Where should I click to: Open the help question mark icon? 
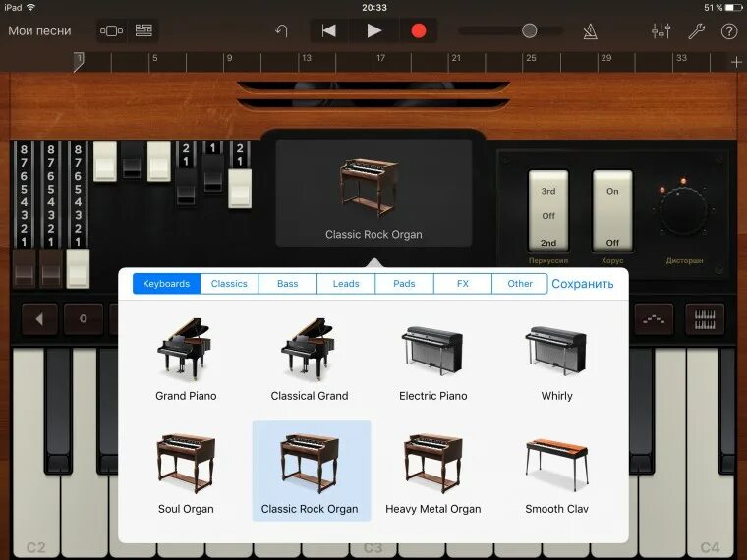click(x=729, y=31)
